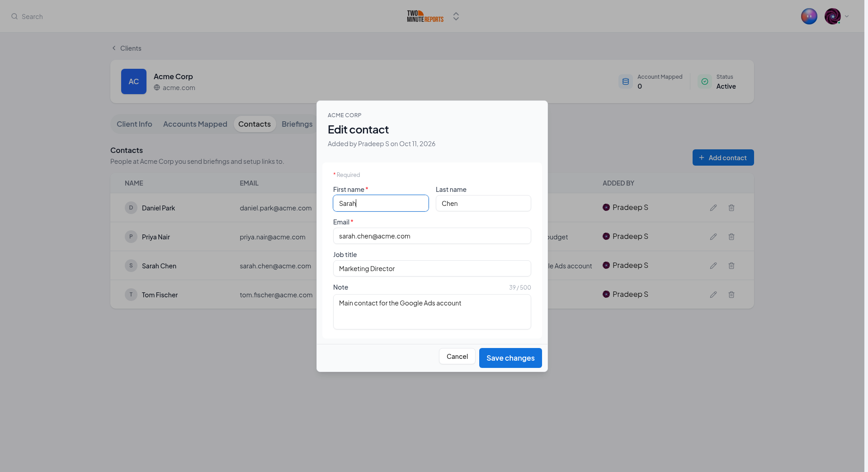Click the search magnifier icon
868x472 pixels.
point(14,17)
